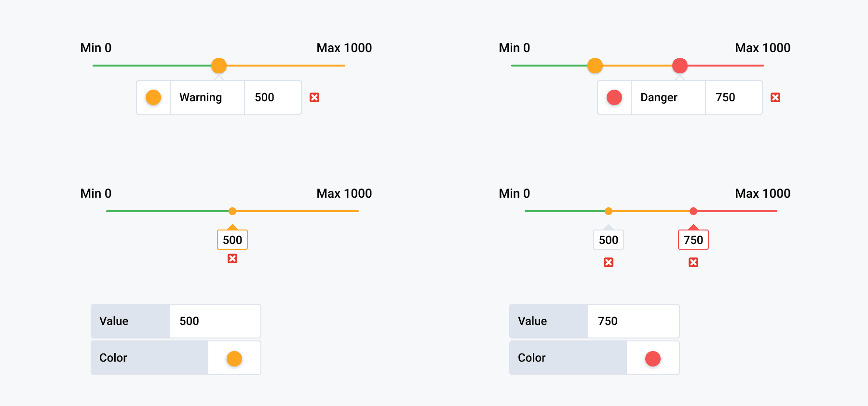This screenshot has width=868, height=406.
Task: Click the orange swatch beside Warning label
Action: pos(153,97)
